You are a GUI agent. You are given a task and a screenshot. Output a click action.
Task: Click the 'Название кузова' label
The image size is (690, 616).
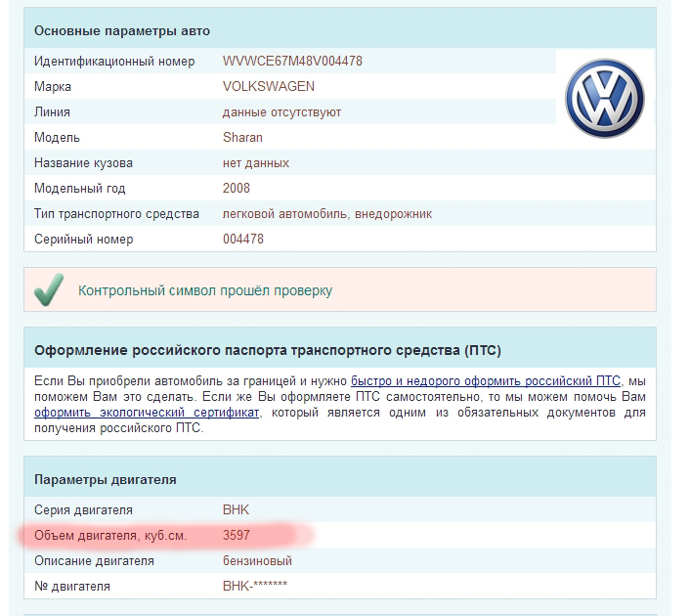[x=83, y=163]
